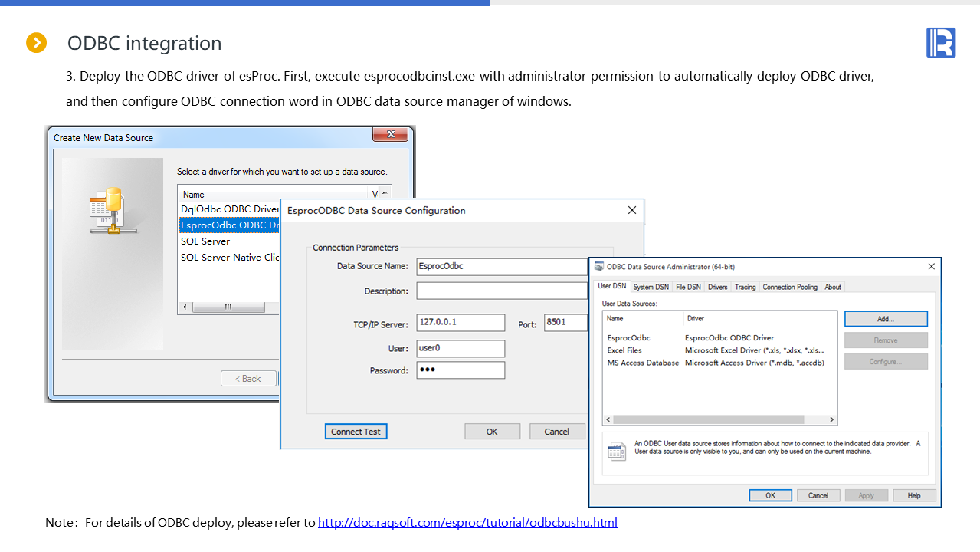Switch to the User DSN tab
This screenshot has height=552, width=980.
(x=612, y=287)
